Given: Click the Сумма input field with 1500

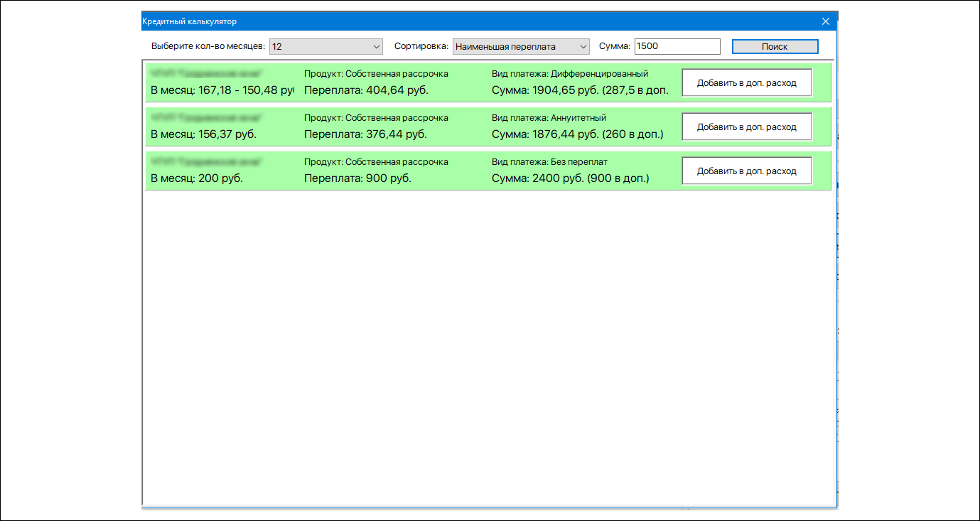Looking at the screenshot, I should pyautogui.click(x=677, y=46).
